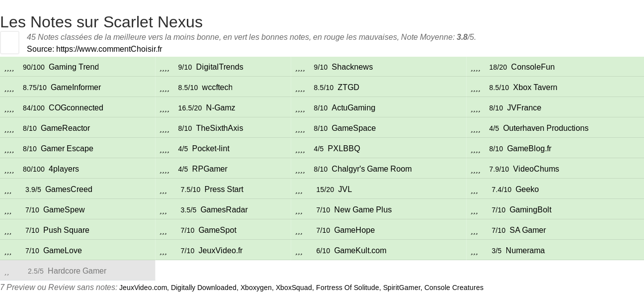
Task: Open JeuxVideo.com in the unrated reviews list
Action: (143, 288)
